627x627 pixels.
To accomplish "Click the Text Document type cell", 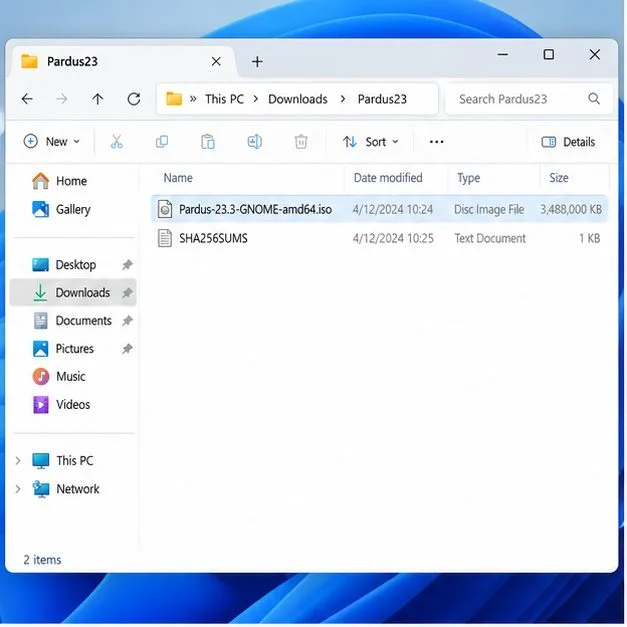I will tap(490, 238).
